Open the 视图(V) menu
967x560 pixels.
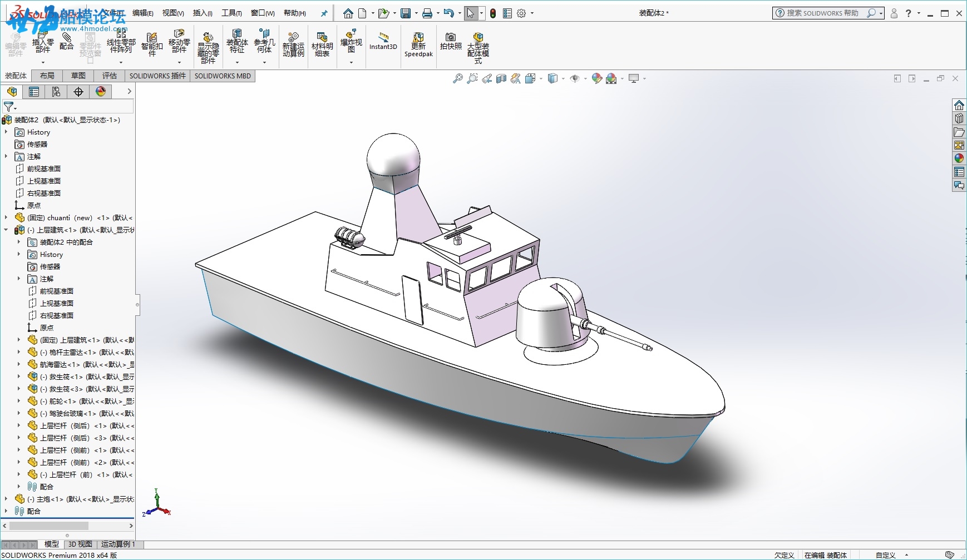click(173, 13)
